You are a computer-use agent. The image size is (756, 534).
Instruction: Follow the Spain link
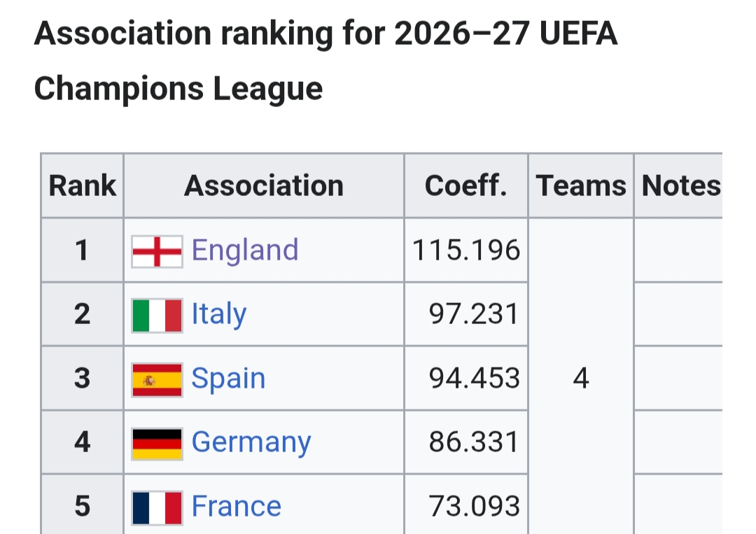(228, 379)
